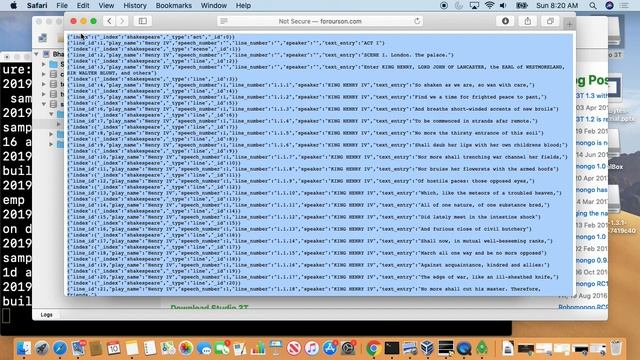Viewport: 640px width, 360px height.
Task: Click the clock showing Sun 8:20 AM
Action: coord(557,6)
